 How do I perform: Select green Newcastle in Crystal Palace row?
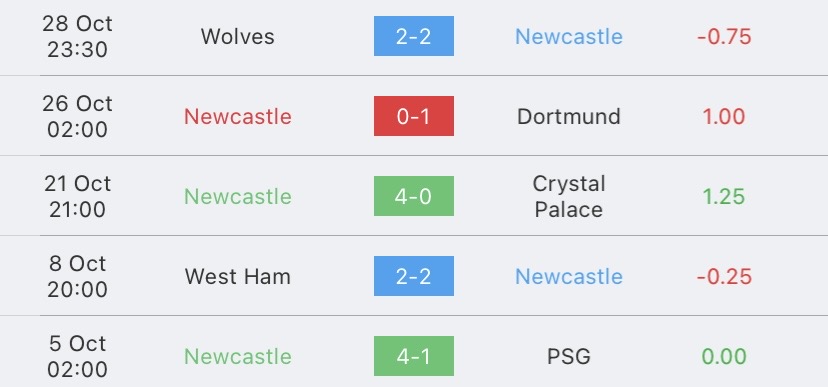pos(238,196)
